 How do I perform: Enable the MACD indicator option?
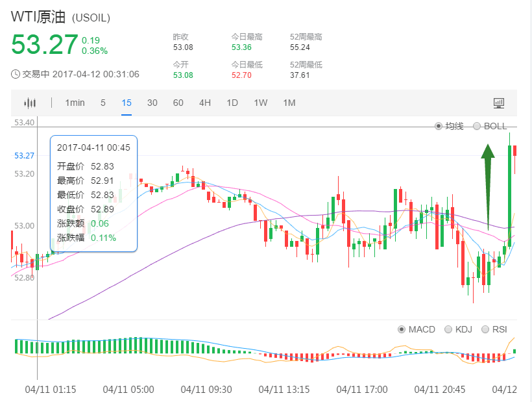[402, 329]
